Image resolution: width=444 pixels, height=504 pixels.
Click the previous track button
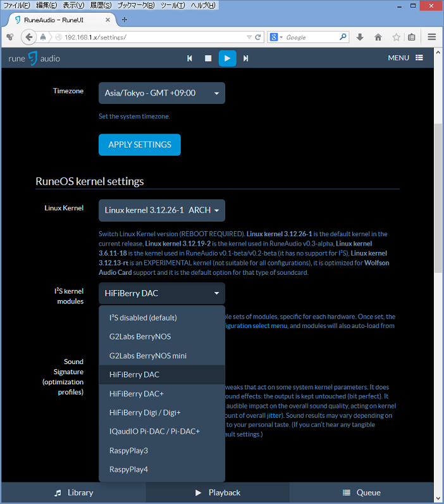190,58
